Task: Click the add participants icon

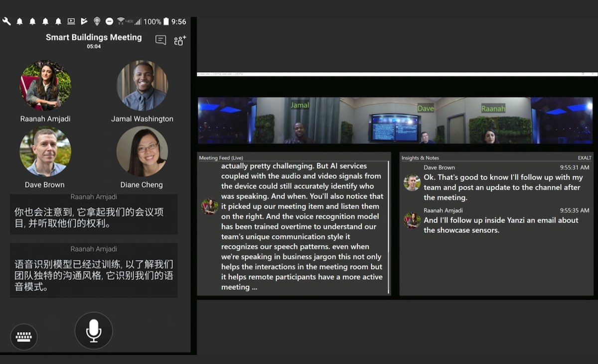Action: point(180,40)
